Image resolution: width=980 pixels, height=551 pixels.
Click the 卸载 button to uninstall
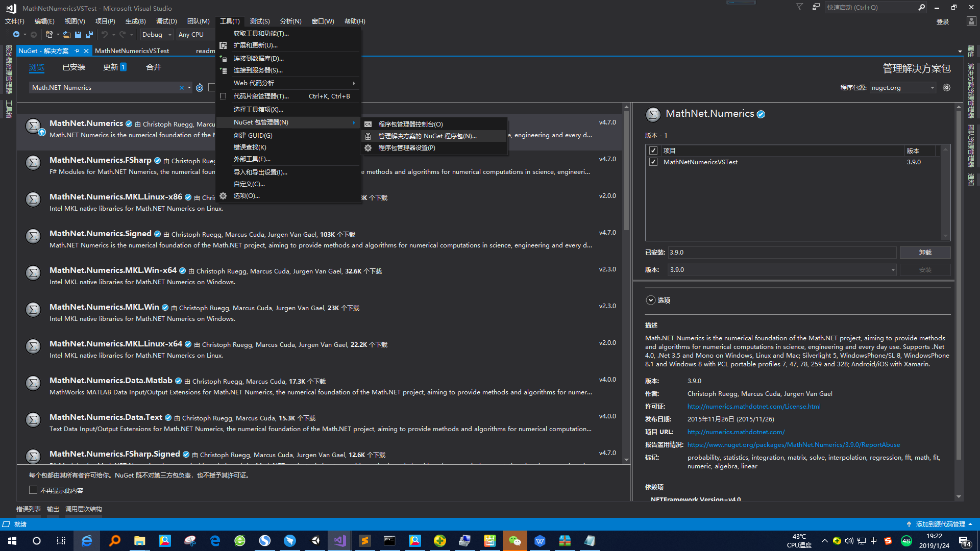coord(925,252)
